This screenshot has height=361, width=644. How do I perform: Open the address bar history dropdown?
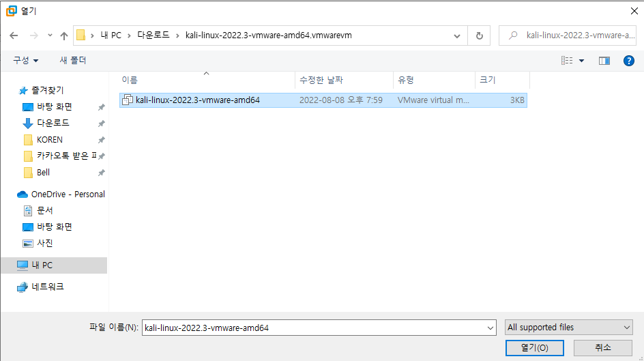[456, 35]
